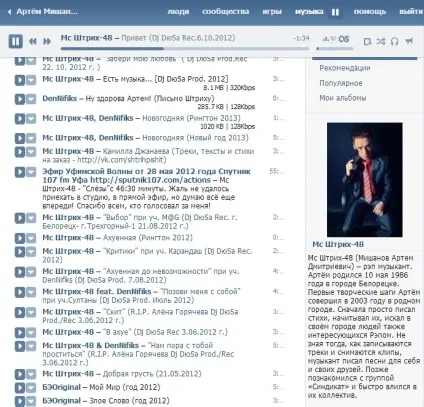The image size is (424, 407).
Task: Play DenNifiks "Ну здорова Артем!" track
Action: point(20,99)
